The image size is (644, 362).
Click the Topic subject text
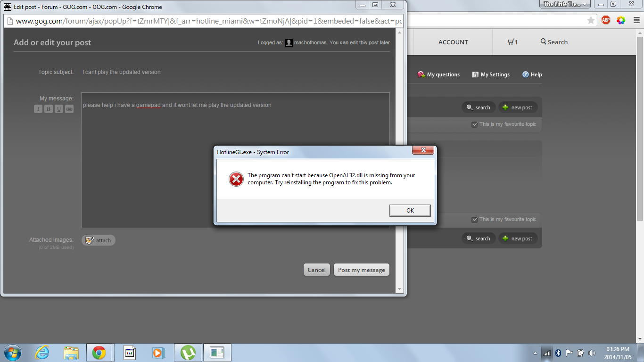122,72
